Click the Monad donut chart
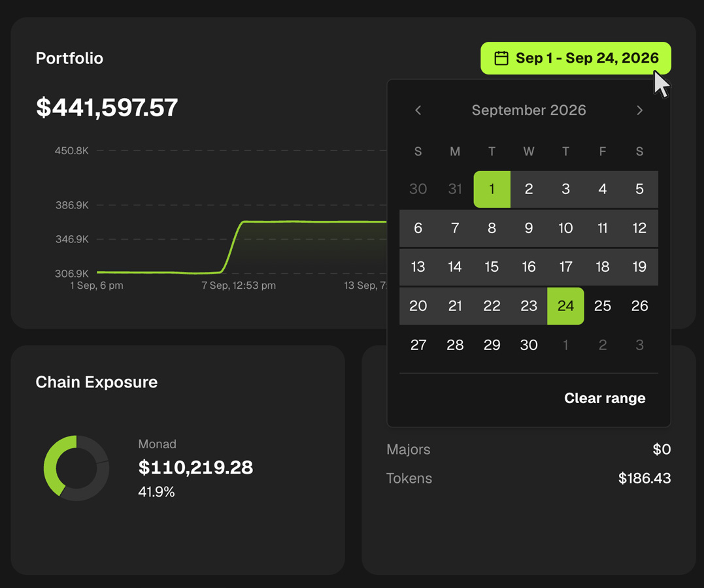This screenshot has height=588, width=704. tap(76, 468)
